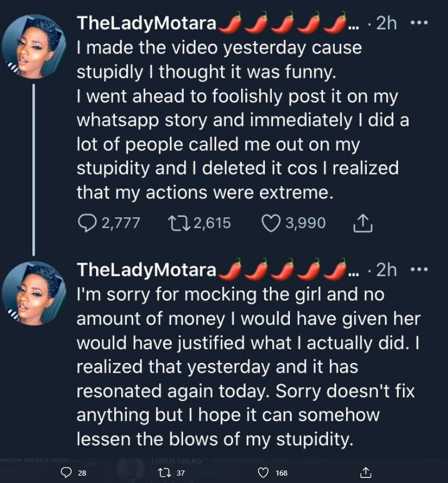Open the profile picture beside the first tweet

[x=34, y=47]
